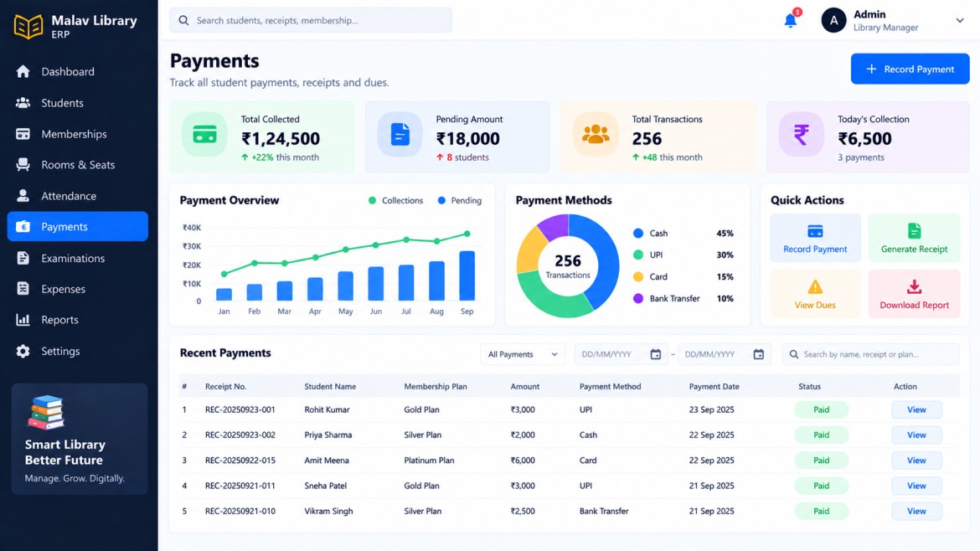Click the Quick Actions Record Payment card icon
Viewport: 980px width, 551px height.
pyautogui.click(x=815, y=231)
